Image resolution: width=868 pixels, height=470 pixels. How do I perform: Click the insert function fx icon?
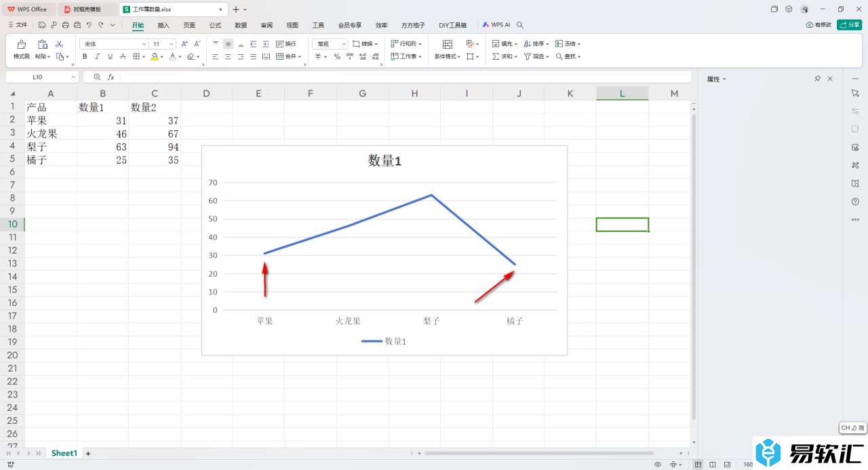pos(111,77)
